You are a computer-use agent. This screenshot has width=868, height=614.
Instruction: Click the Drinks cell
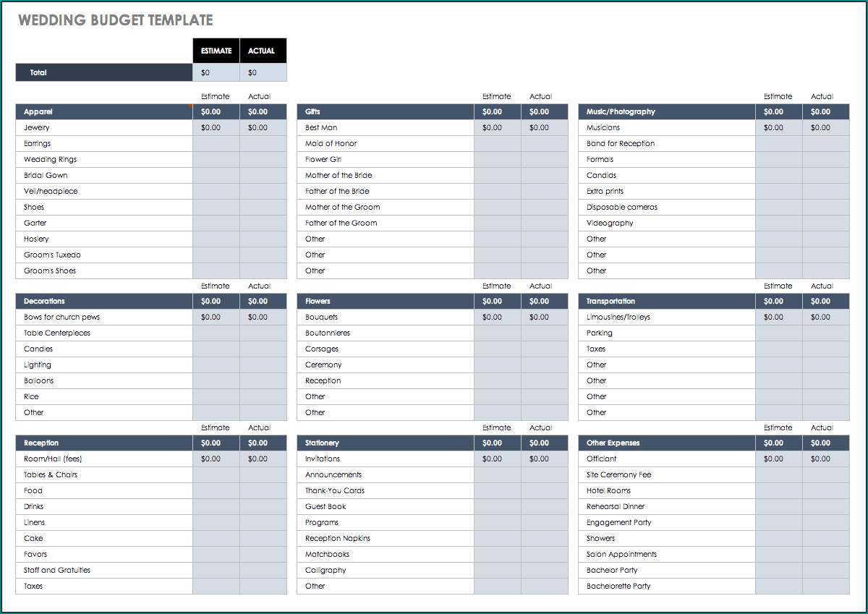click(104, 507)
